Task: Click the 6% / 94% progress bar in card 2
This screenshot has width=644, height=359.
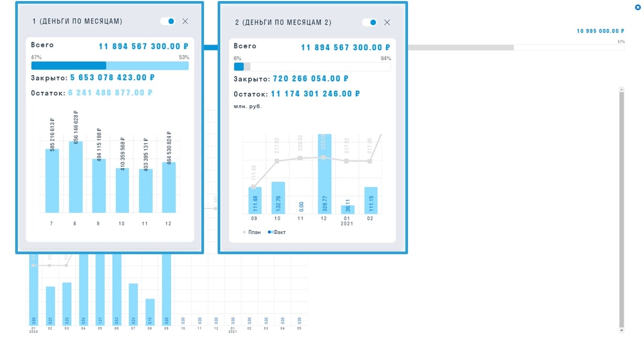Action: click(x=312, y=67)
